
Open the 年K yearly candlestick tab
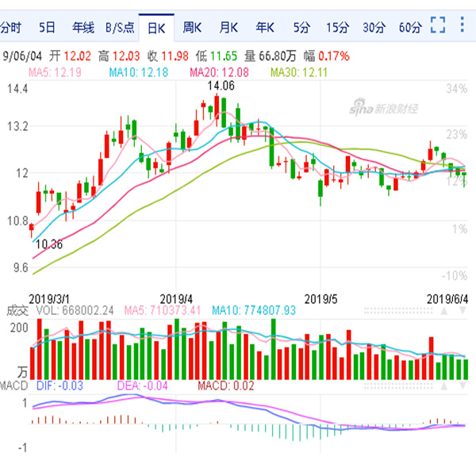point(264,27)
